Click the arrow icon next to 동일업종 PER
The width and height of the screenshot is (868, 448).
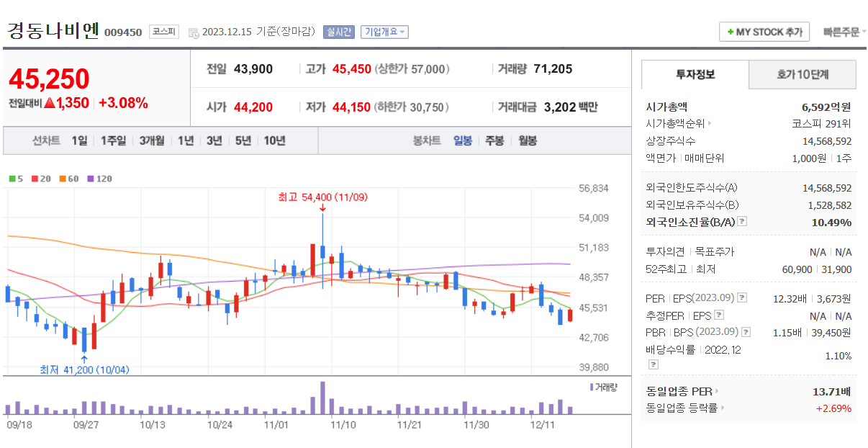click(x=716, y=391)
